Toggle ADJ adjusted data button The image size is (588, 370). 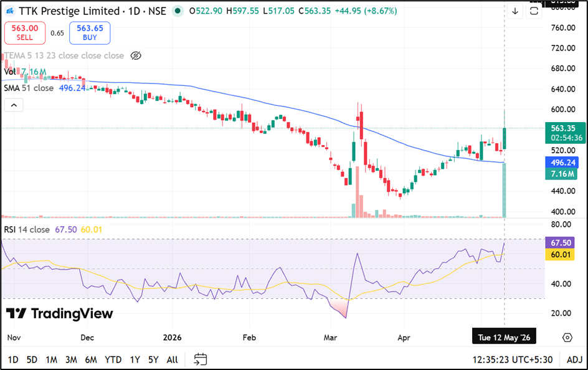point(574,359)
